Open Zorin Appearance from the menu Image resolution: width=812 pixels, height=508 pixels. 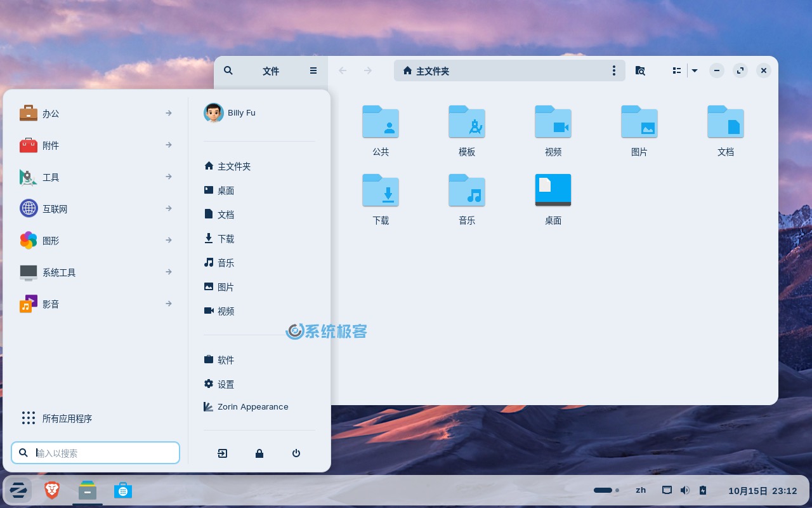coord(252,407)
